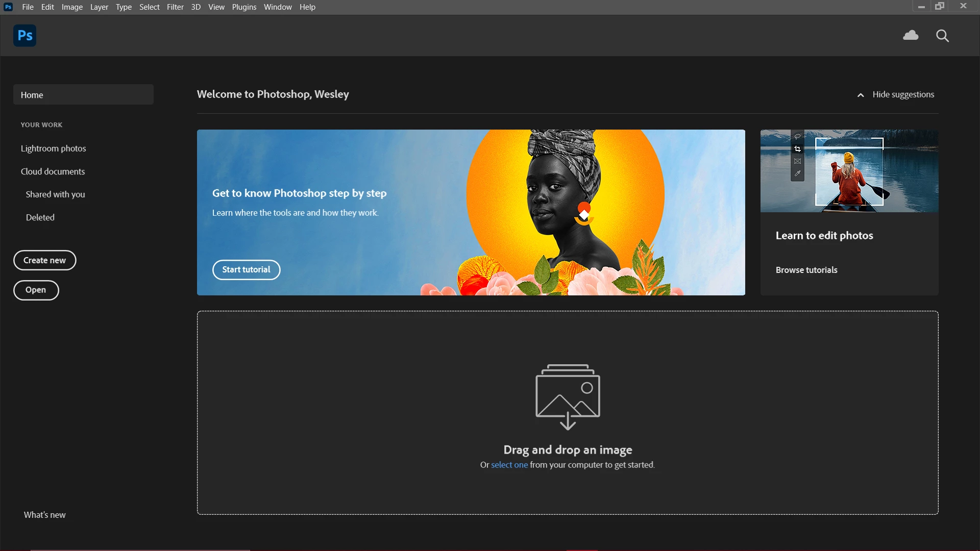Image resolution: width=980 pixels, height=551 pixels.
Task: Minimize the Photoshop window
Action: coord(921,7)
